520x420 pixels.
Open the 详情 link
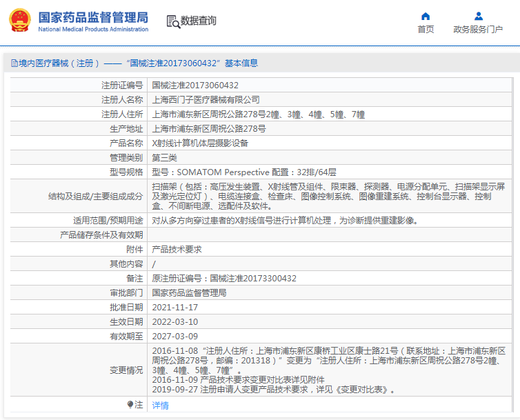click(160, 405)
